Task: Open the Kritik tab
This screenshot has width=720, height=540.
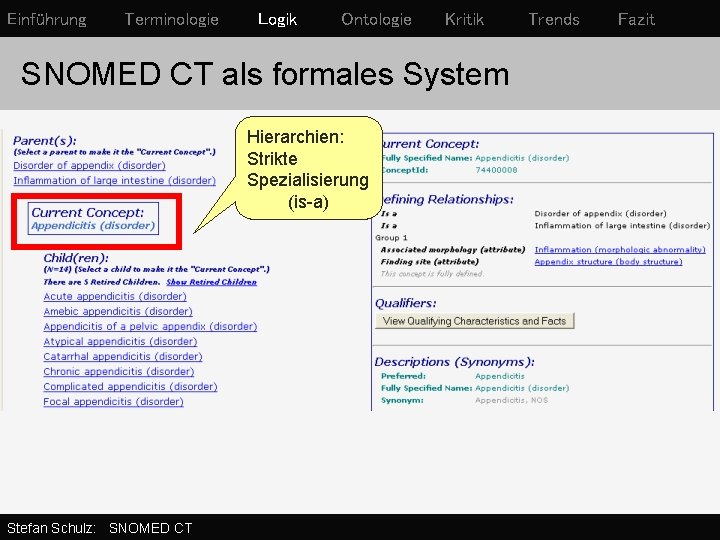Action: [x=464, y=19]
